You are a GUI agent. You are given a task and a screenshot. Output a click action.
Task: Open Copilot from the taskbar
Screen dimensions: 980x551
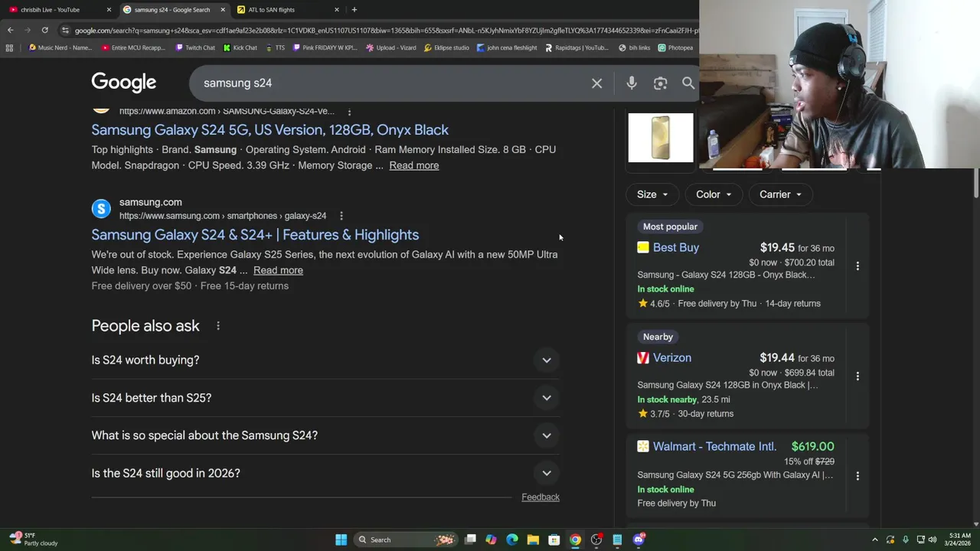coord(491,540)
